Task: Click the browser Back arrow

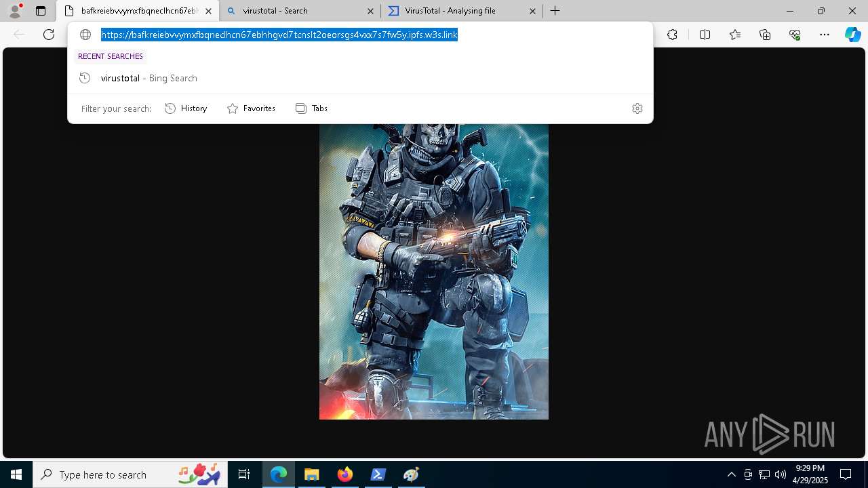Action: (x=19, y=35)
